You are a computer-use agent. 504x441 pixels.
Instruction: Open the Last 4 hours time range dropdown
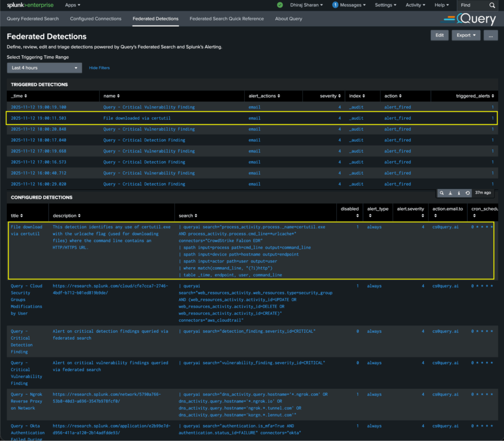[44, 67]
